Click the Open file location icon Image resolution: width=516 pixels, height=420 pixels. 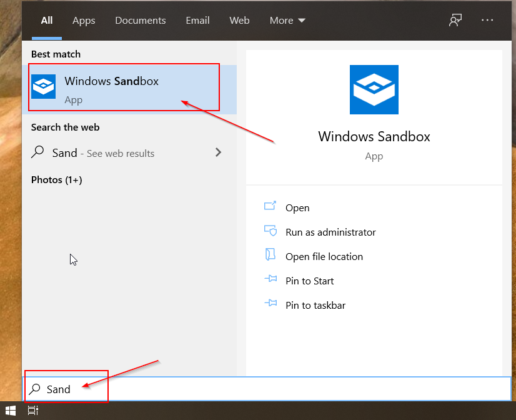(x=270, y=254)
